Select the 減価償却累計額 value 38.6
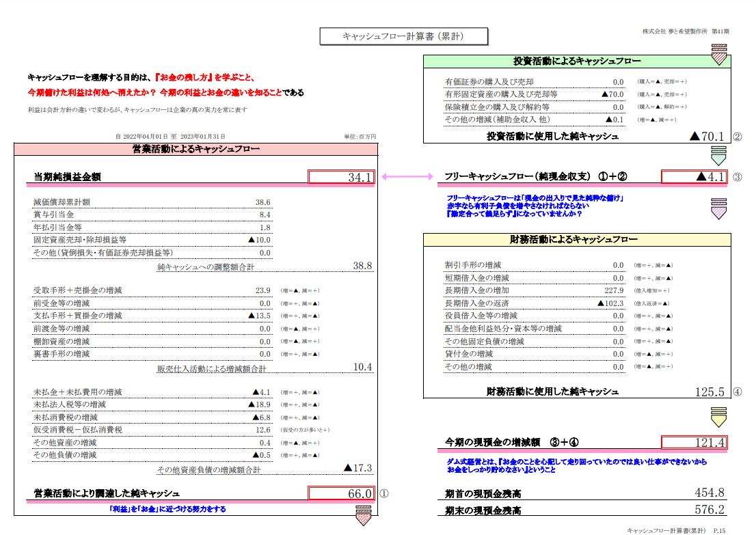756x535 pixels. (262, 202)
